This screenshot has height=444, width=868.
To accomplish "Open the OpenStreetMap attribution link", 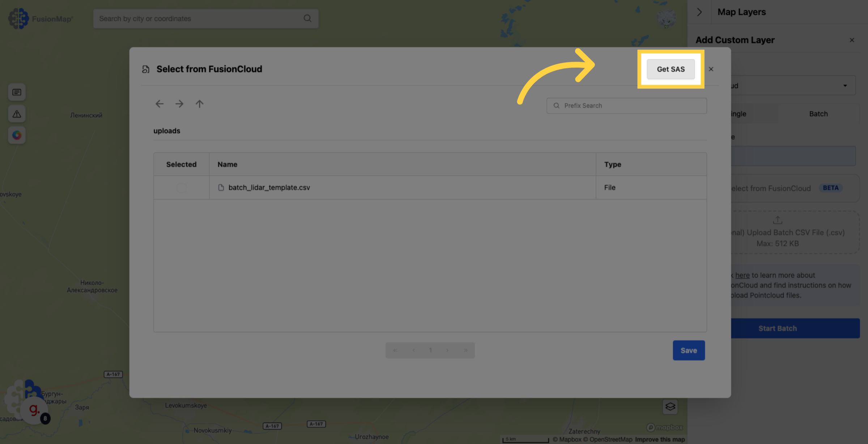I will pyautogui.click(x=608, y=439).
